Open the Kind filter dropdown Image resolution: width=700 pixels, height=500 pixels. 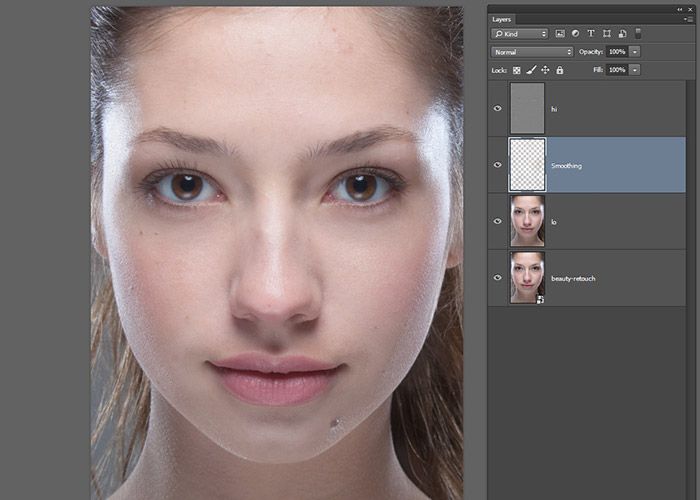[x=519, y=34]
